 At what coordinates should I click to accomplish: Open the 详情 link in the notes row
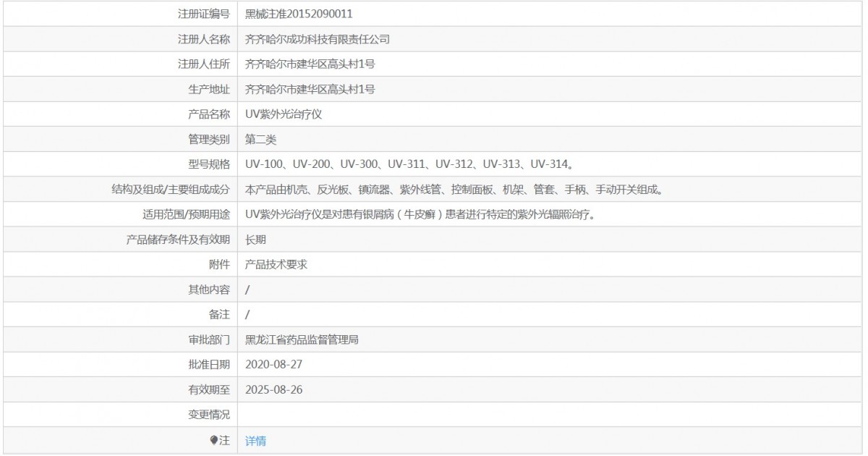tap(255, 441)
